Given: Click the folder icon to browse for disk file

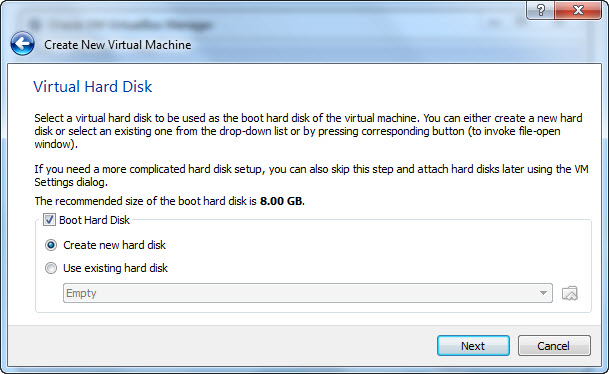Looking at the screenshot, I should point(570,293).
